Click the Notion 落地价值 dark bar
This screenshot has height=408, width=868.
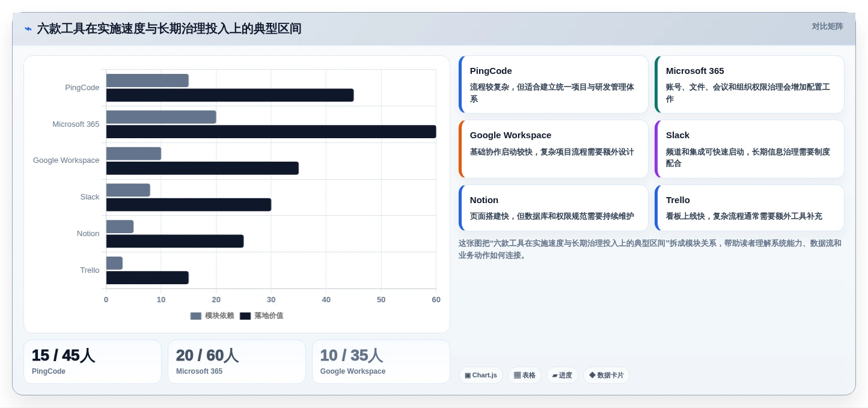click(x=175, y=241)
